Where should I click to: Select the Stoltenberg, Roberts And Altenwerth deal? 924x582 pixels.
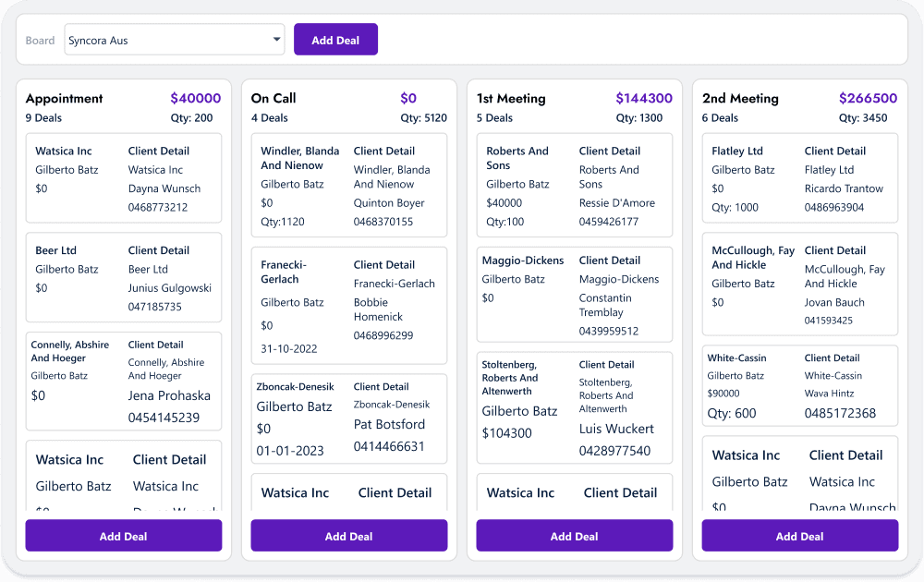tap(574, 407)
